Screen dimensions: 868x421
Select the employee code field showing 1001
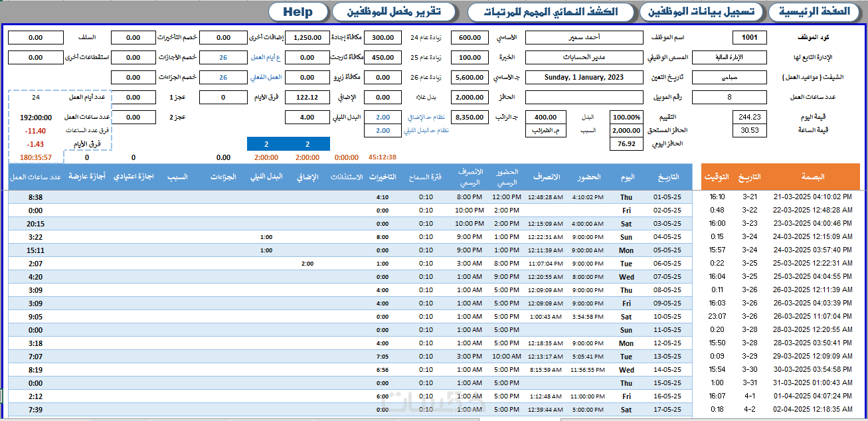pos(749,38)
